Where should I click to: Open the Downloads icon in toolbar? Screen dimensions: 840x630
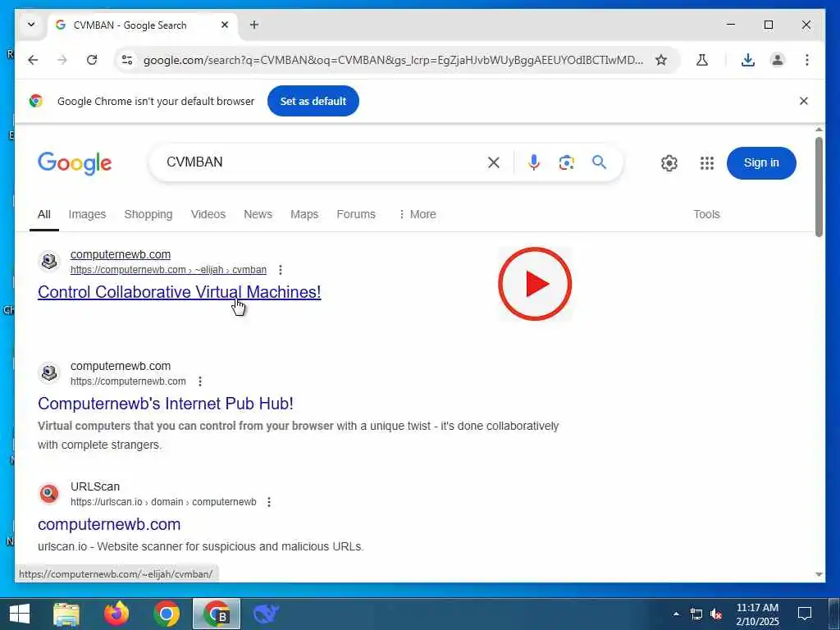(x=748, y=60)
